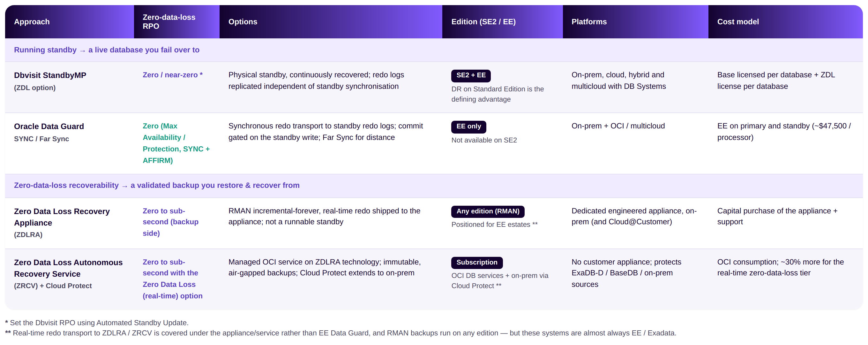Click the 'Subscription' edition badge
This screenshot has width=868, height=345.
pos(477,263)
